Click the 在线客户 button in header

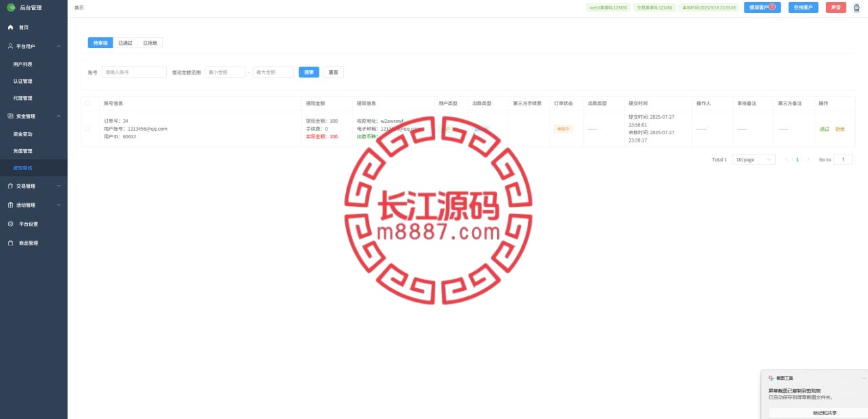point(803,7)
